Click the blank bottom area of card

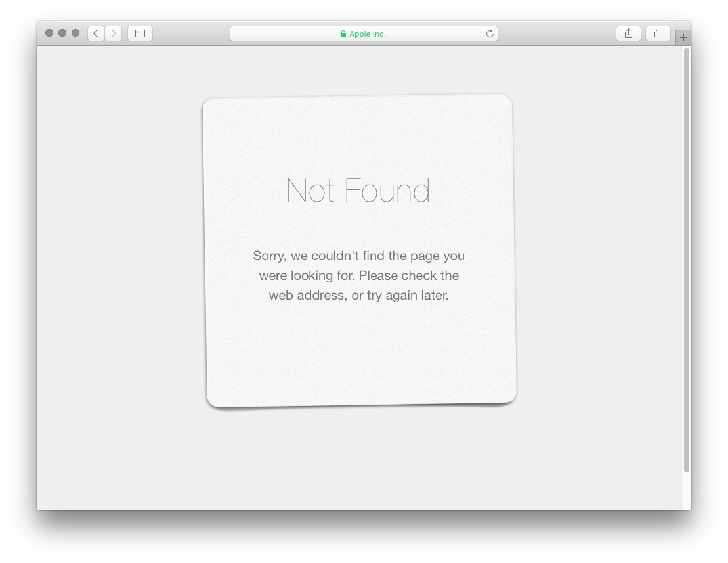coord(361,357)
